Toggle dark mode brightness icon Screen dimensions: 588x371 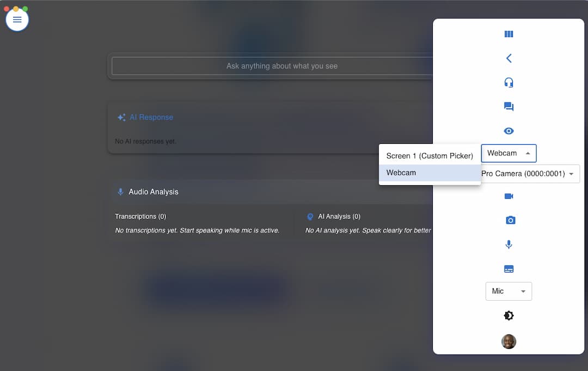(x=509, y=315)
